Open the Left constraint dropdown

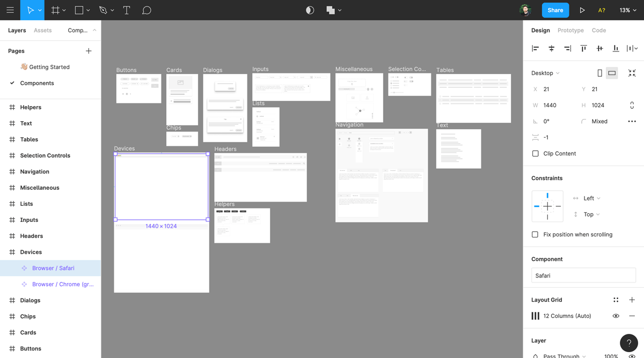[588, 198]
